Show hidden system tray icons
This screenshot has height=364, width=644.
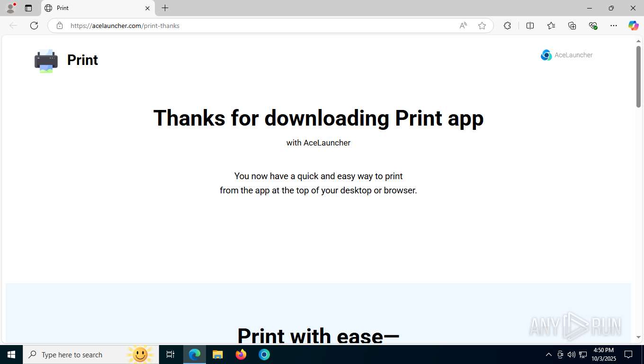coord(549,355)
